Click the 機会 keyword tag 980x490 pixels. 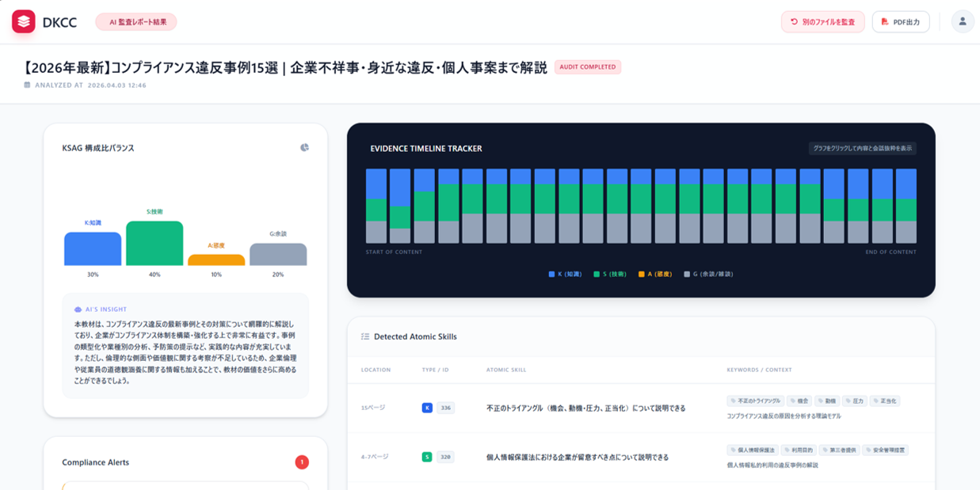pyautogui.click(x=799, y=401)
